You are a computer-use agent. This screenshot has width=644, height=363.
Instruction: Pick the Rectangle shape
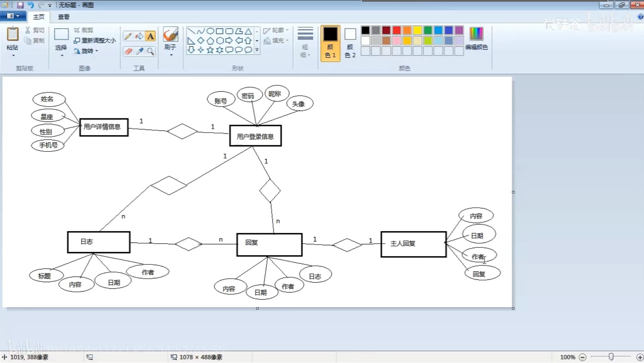[x=220, y=31]
